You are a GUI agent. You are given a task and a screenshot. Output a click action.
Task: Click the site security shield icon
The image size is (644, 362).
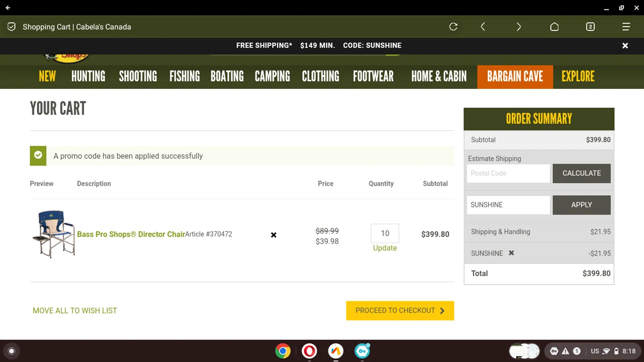pos(12,27)
